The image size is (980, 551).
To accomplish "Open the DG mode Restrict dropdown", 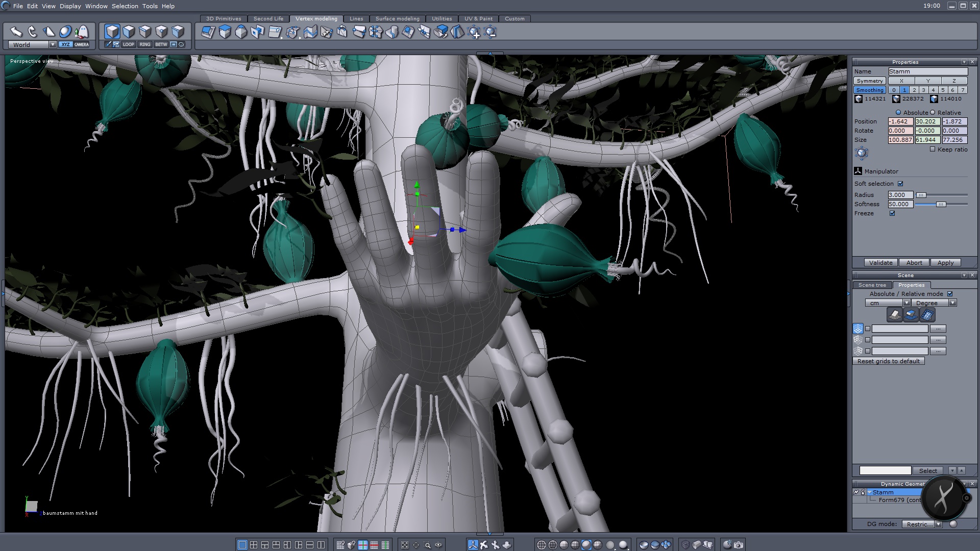I will point(938,524).
